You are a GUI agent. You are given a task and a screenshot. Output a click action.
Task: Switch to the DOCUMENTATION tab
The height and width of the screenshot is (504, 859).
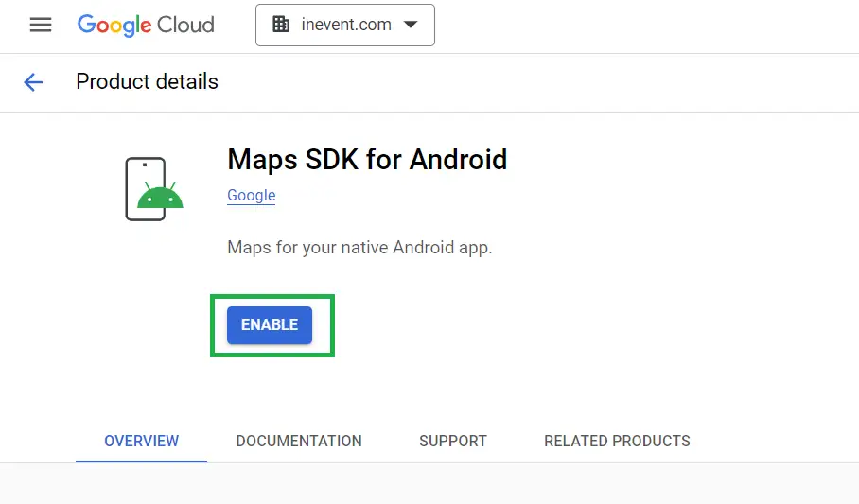pos(299,441)
